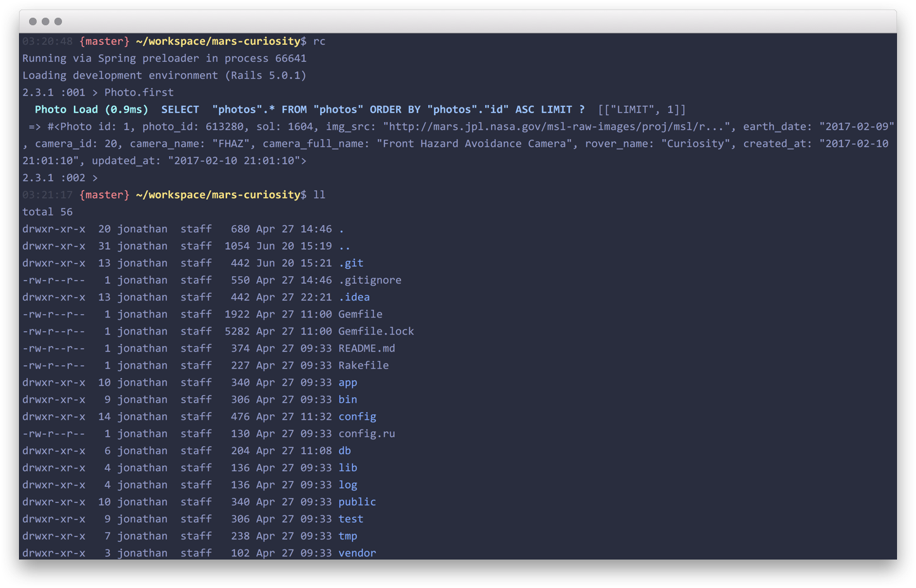The width and height of the screenshot is (916, 588).
Task: Click the 'log' directory name
Action: [x=348, y=485]
